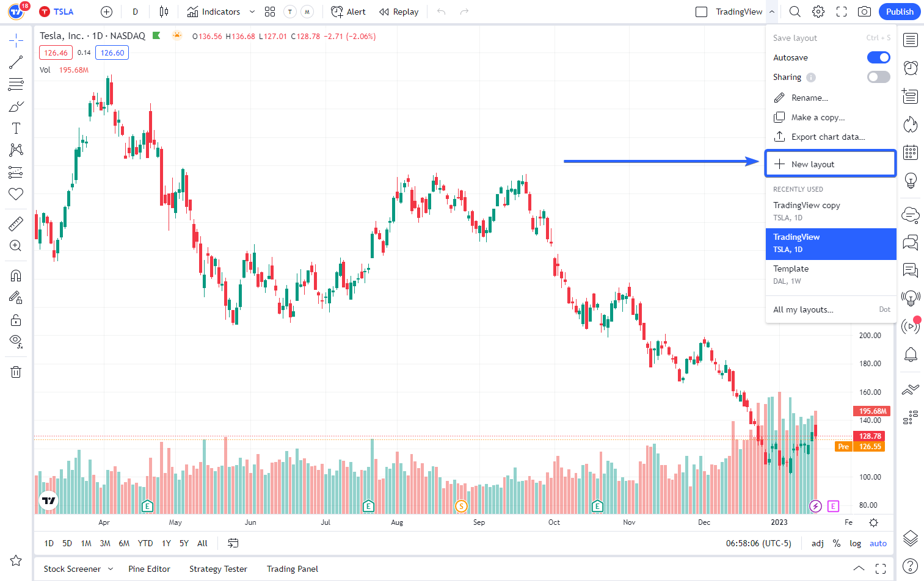Select the brush drawing tool
Screen dimensions: 924x581
[x=16, y=106]
